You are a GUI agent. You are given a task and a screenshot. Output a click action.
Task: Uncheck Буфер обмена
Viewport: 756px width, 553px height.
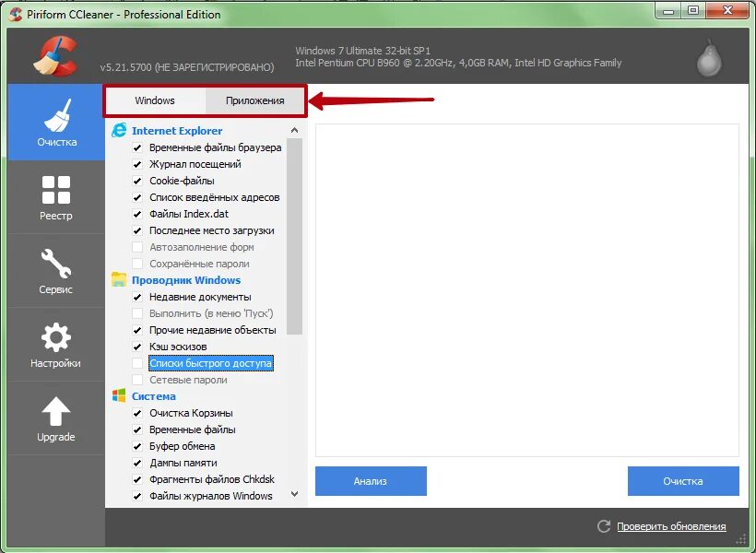(137, 446)
